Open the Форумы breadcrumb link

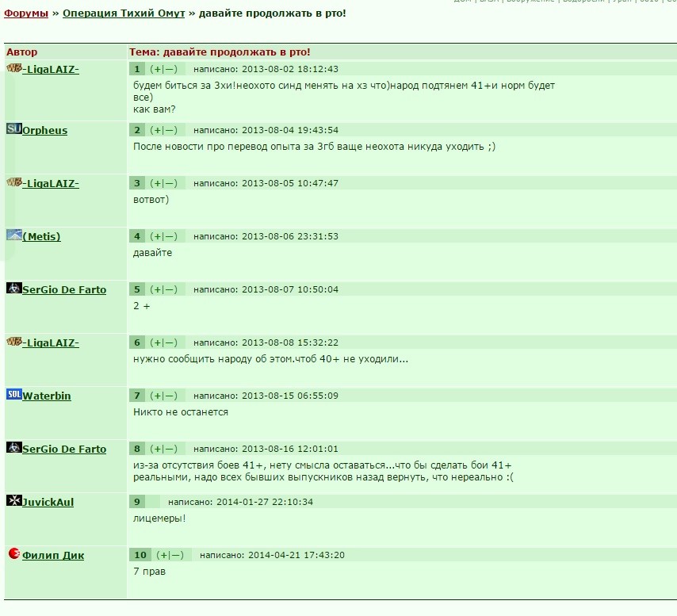(26, 13)
